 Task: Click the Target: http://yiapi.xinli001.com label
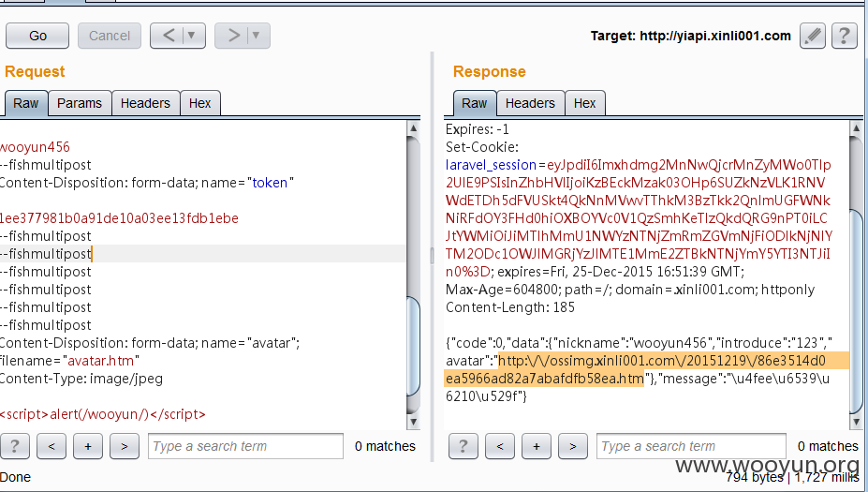[690, 36]
